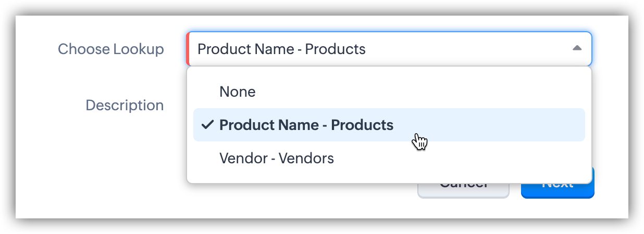Collapse the Choose Lookup dropdown arrow
Image resolution: width=644 pixels, height=234 pixels.
[577, 48]
